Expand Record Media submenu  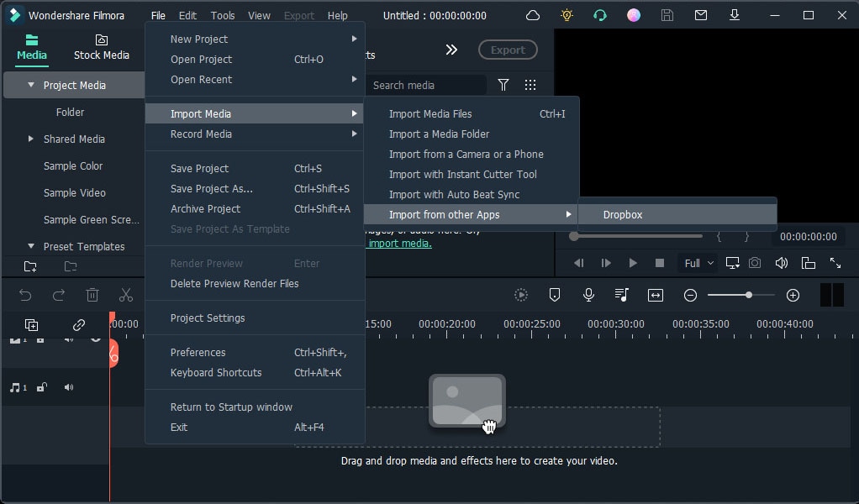[x=255, y=134]
